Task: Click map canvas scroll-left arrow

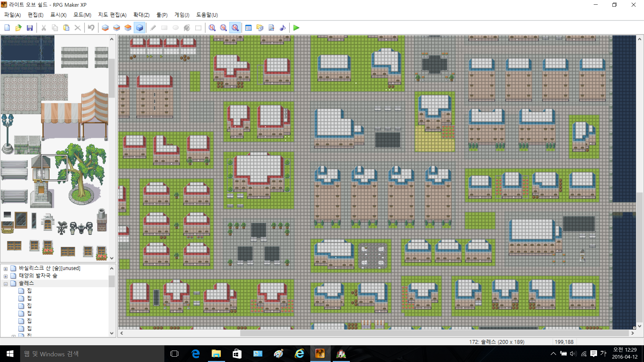Action: coord(122,333)
